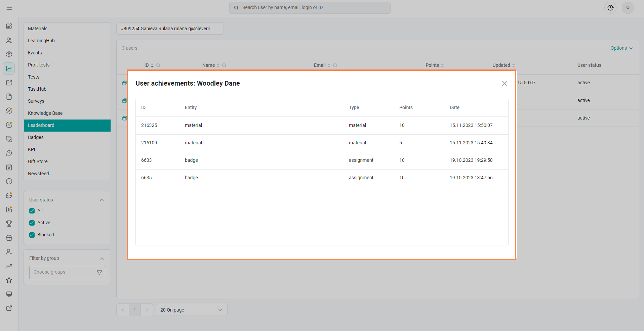Open the star favorites sidebar icon
This screenshot has height=331, width=644.
click(9, 280)
